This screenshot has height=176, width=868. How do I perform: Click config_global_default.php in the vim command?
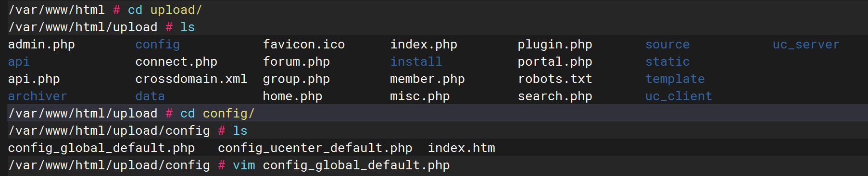[x=356, y=165]
